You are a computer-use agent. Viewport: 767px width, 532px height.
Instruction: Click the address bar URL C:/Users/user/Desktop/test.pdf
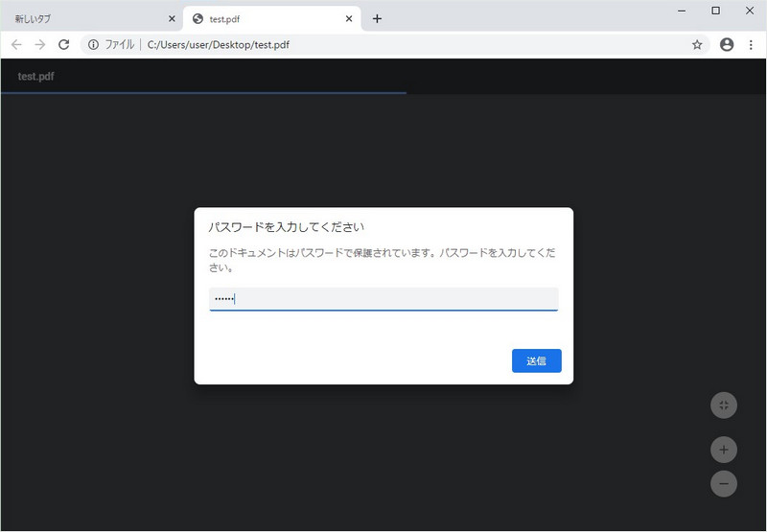point(219,44)
